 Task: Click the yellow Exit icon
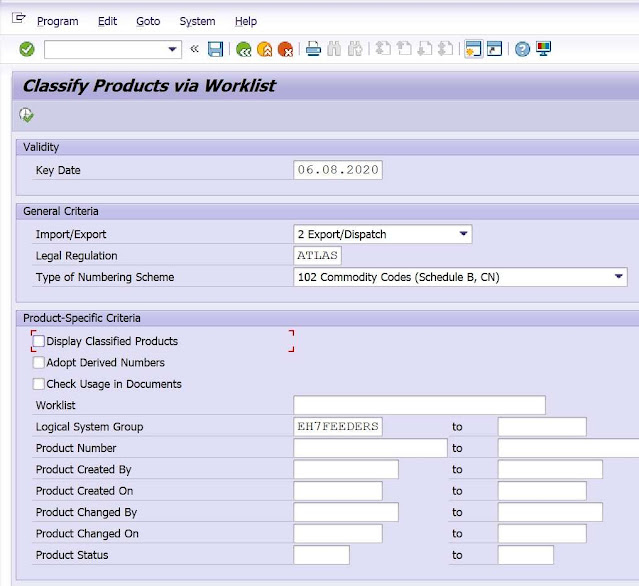pos(264,50)
